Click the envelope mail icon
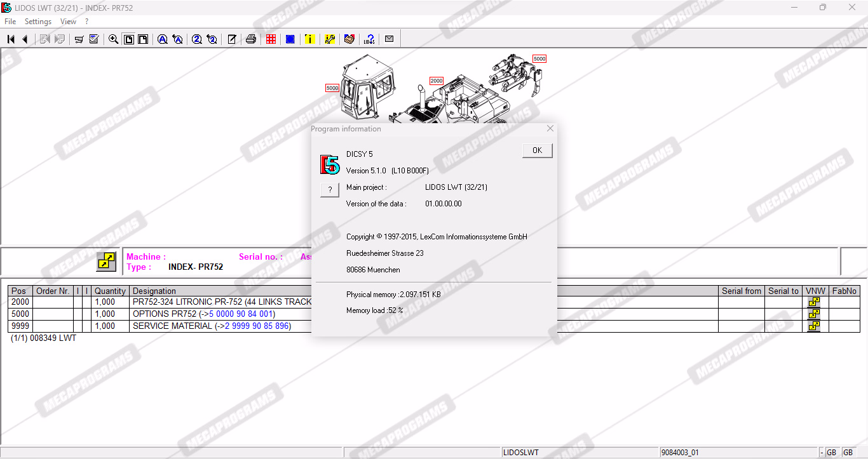 coord(389,39)
